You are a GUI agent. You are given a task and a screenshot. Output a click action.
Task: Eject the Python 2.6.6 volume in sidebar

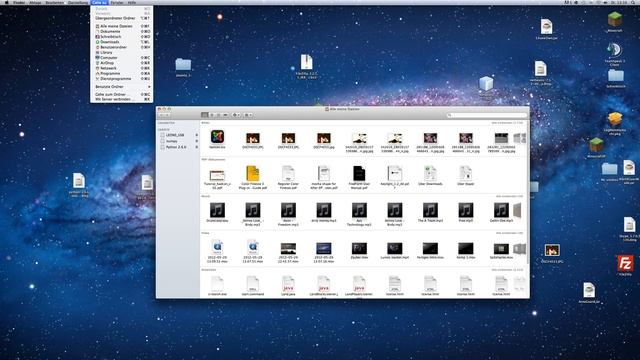[196, 147]
